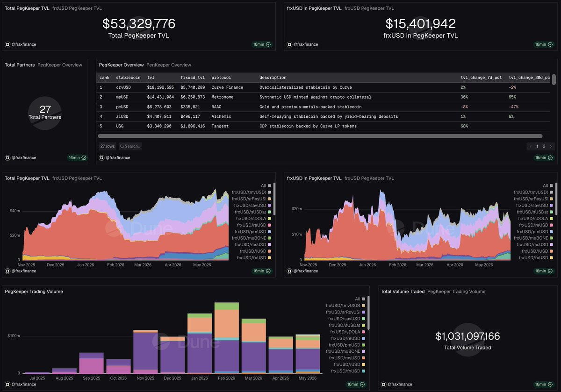Sort table by protocol column header
Image resolution: width=561 pixels, height=392 pixels.
click(221, 78)
